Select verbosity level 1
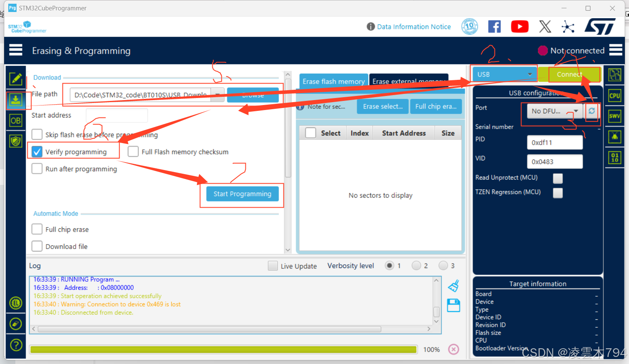 pos(389,266)
